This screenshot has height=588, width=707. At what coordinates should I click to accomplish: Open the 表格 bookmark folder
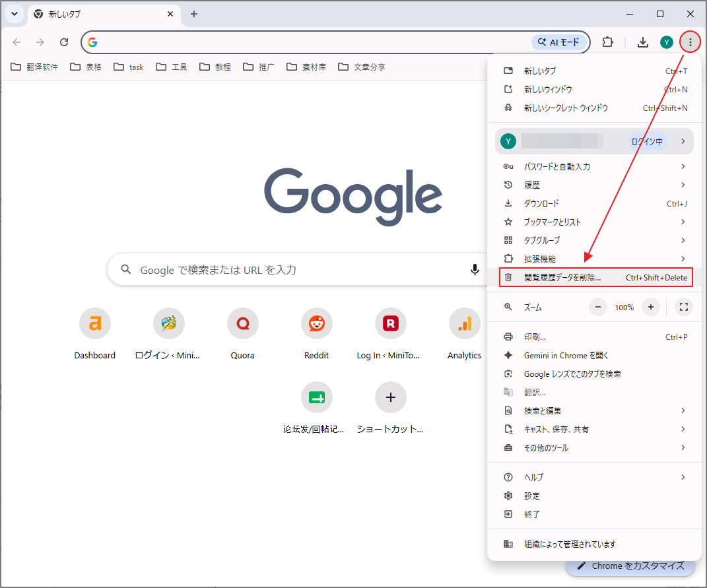click(x=86, y=67)
